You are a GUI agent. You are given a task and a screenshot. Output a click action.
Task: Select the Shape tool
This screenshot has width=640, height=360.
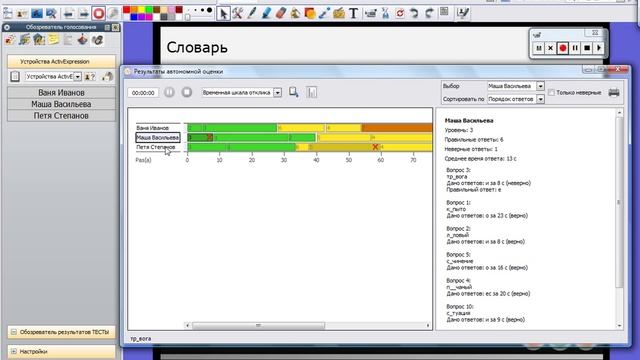coord(310,13)
